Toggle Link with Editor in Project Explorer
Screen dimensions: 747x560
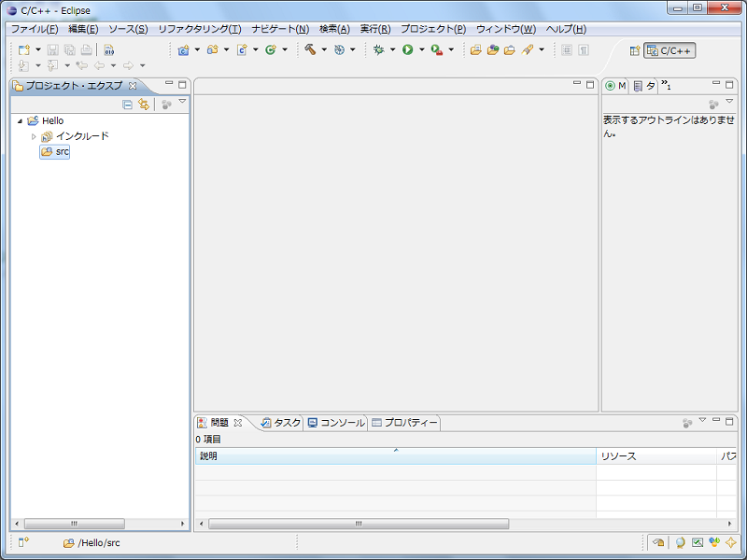pyautogui.click(x=144, y=105)
